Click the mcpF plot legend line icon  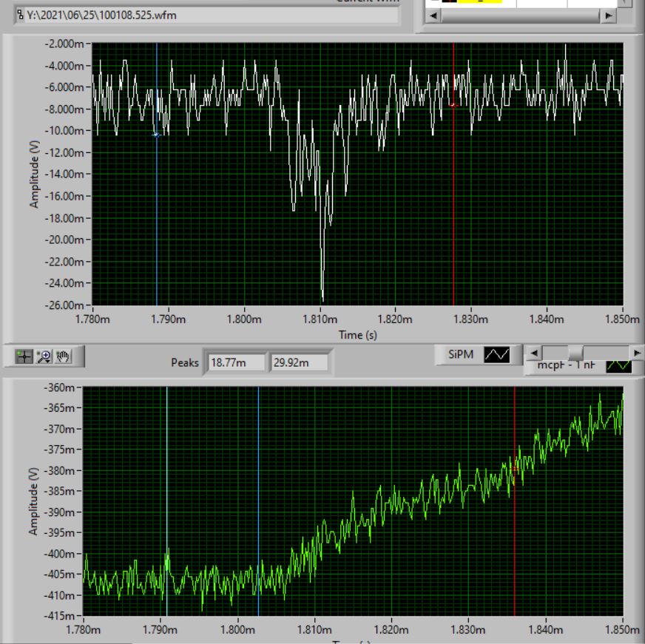[x=618, y=365]
